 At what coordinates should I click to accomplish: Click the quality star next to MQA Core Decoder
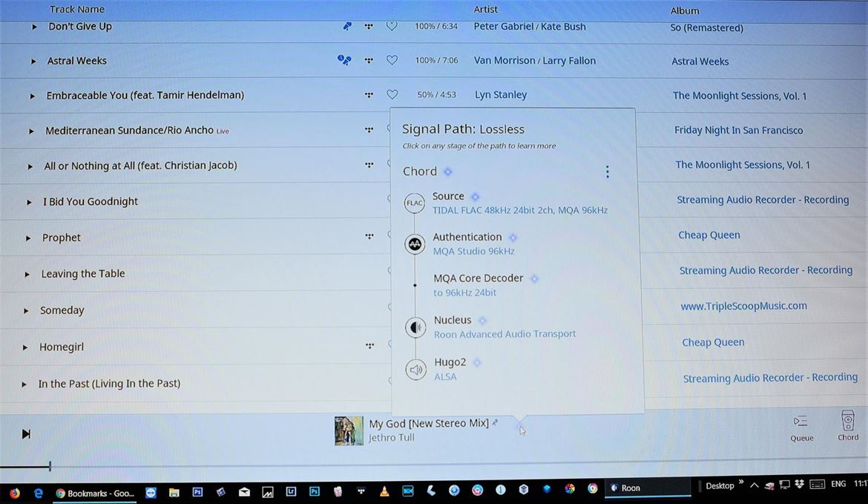click(x=534, y=278)
